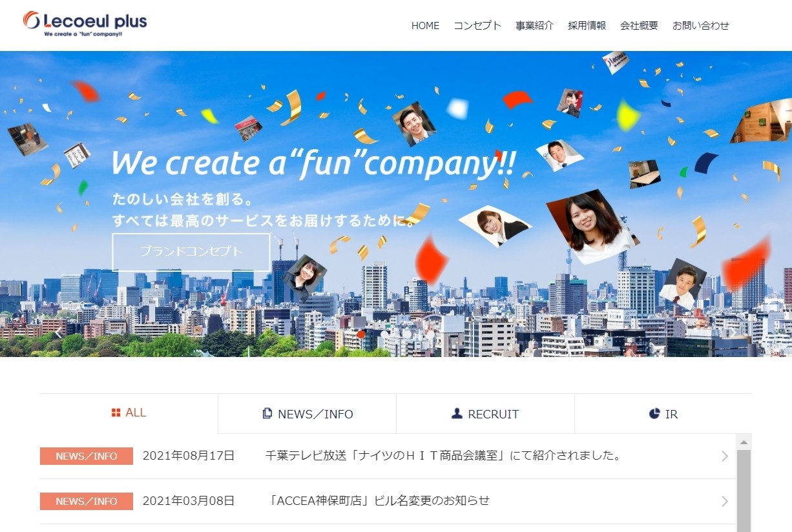Click the RECRUIT person icon
This screenshot has width=792, height=532.
(457, 413)
